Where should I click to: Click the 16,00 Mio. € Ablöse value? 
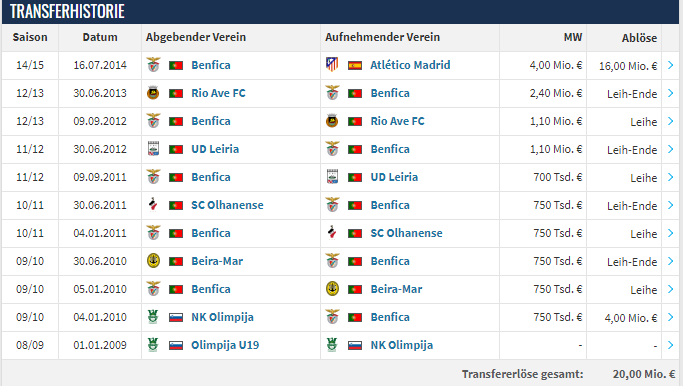pyautogui.click(x=628, y=66)
